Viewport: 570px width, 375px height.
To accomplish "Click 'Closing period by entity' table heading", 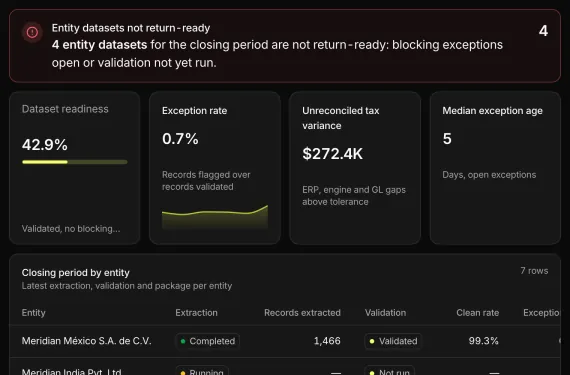I will click(76, 273).
